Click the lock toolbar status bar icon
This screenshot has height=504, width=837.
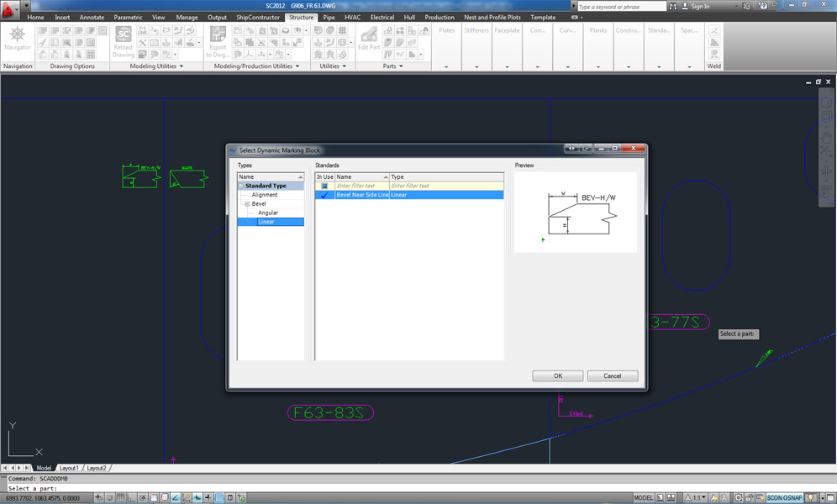(x=750, y=497)
